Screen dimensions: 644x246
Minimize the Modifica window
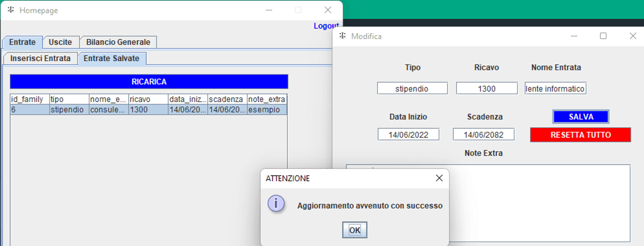pos(574,36)
